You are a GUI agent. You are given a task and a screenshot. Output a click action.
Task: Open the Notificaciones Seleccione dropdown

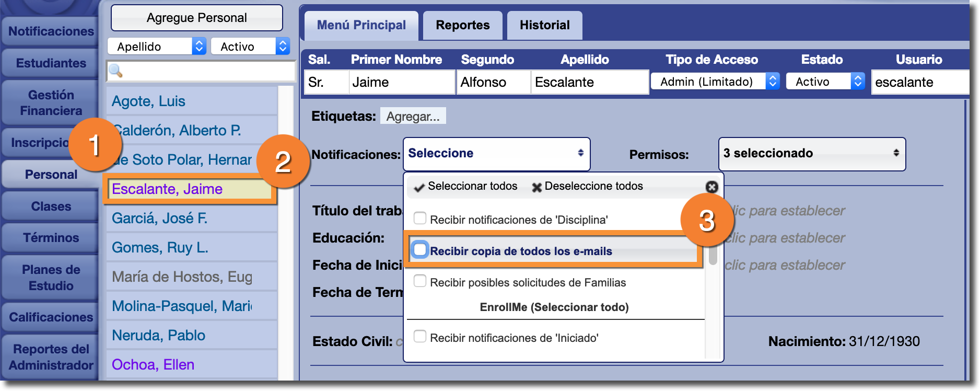click(496, 154)
